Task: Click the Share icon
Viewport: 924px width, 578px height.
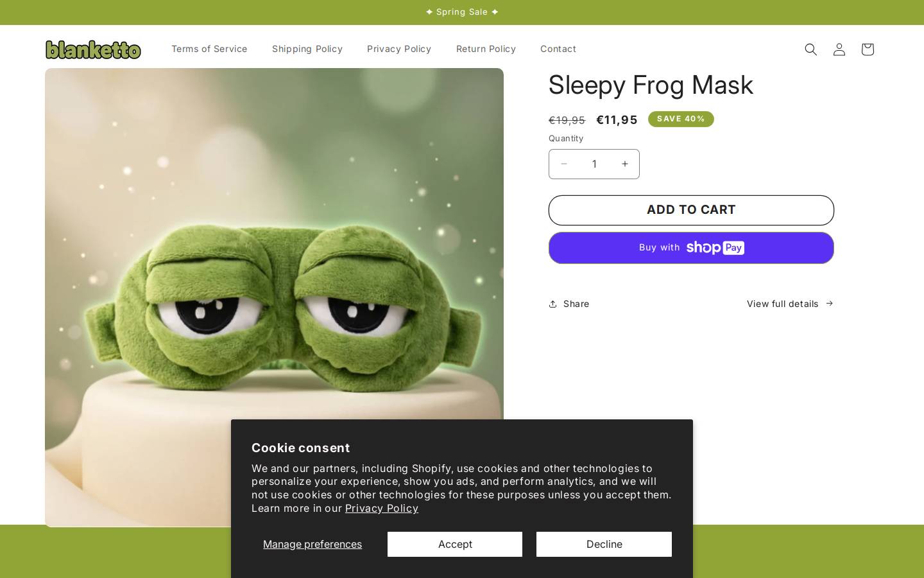Action: click(552, 304)
